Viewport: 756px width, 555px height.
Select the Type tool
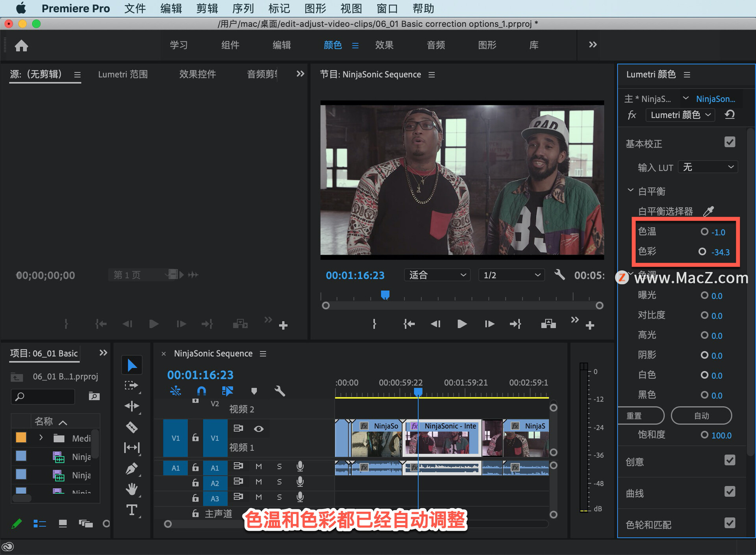[132, 510]
